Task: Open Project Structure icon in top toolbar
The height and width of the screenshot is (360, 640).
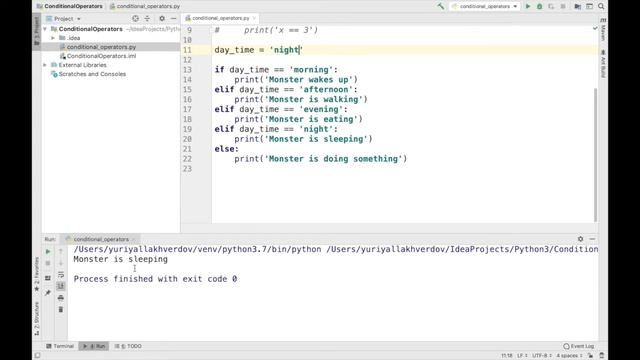Action: 577,6
